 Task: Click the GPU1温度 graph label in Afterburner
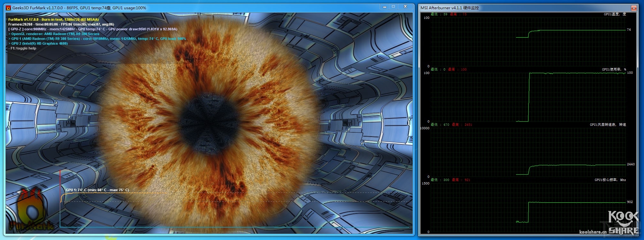tap(615, 14)
